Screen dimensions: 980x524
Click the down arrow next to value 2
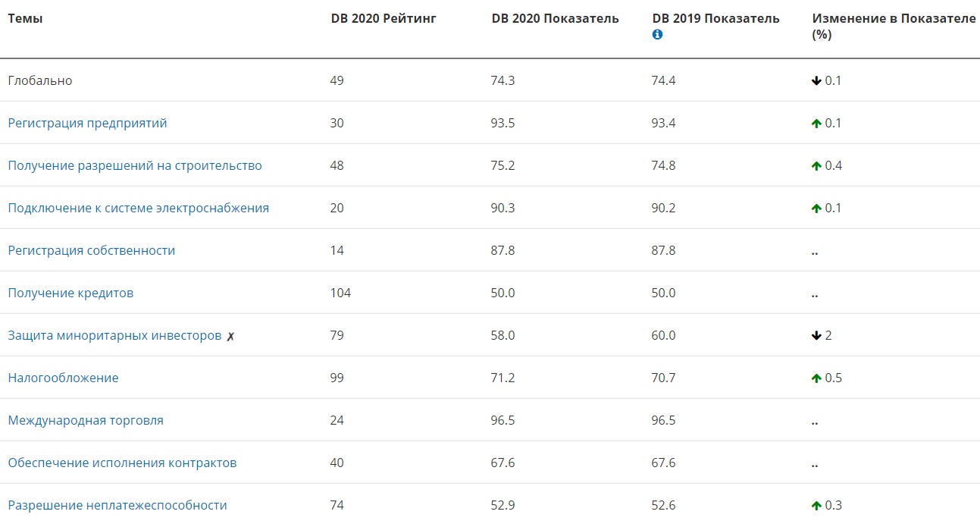pos(816,336)
